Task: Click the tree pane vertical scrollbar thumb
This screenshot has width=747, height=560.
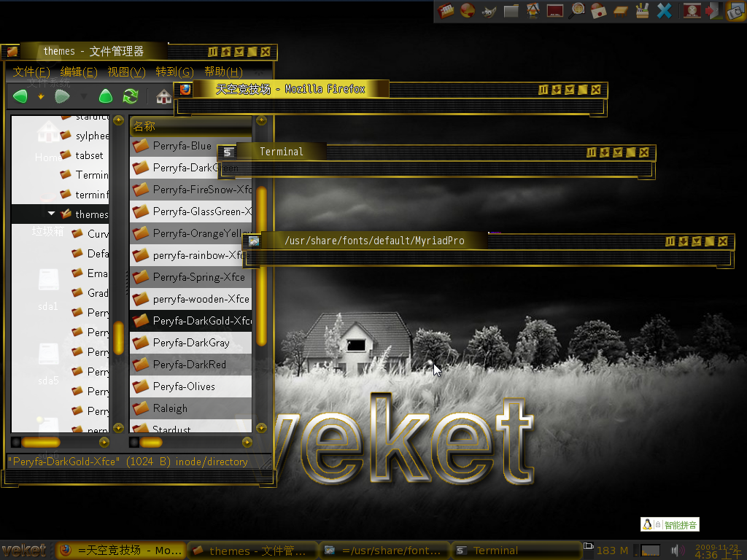Action: coord(119,338)
